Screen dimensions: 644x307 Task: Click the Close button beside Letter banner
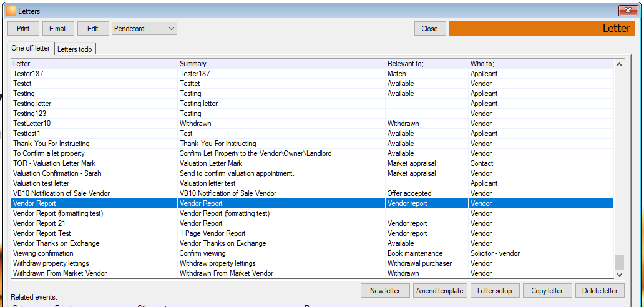(429, 29)
